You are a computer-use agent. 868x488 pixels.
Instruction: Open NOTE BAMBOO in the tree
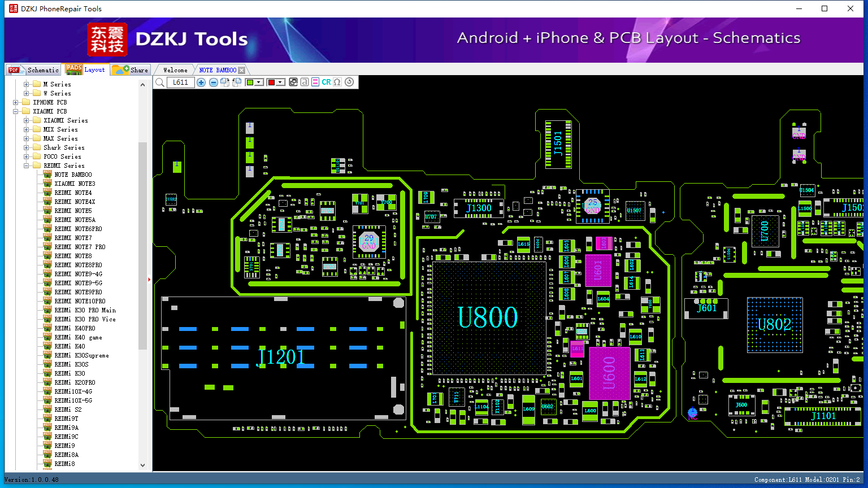pos(73,175)
